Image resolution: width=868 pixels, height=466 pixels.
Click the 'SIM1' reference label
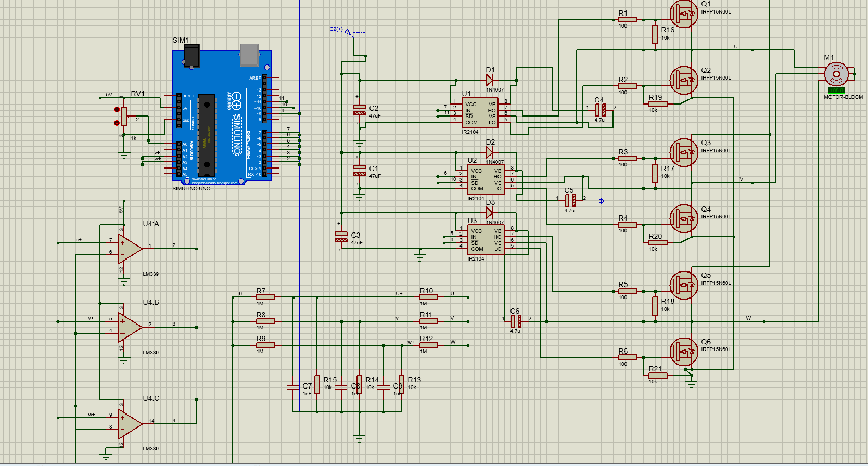[x=181, y=40]
